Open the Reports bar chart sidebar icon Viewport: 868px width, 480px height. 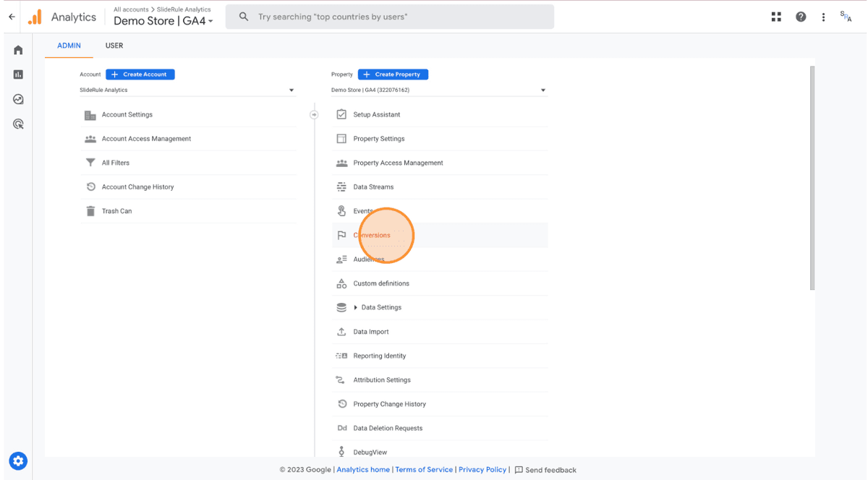click(18, 74)
